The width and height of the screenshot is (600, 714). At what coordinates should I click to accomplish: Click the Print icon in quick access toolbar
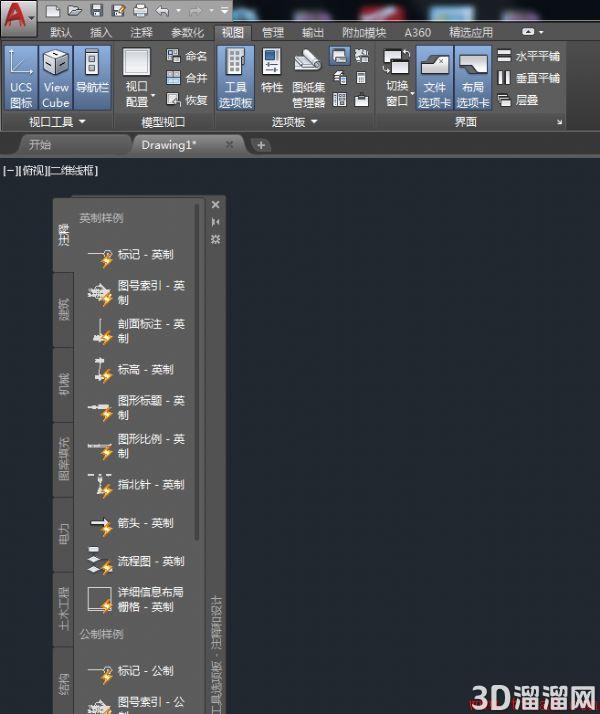click(x=140, y=10)
